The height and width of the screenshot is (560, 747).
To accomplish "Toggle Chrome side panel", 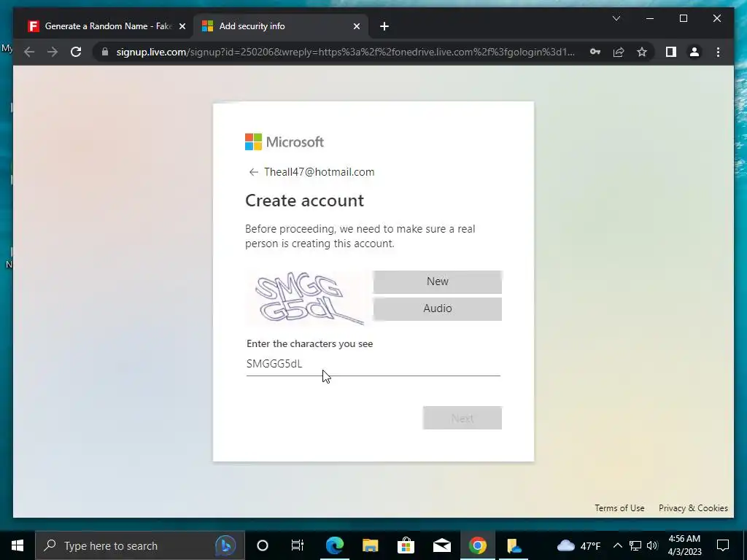I will click(x=671, y=52).
